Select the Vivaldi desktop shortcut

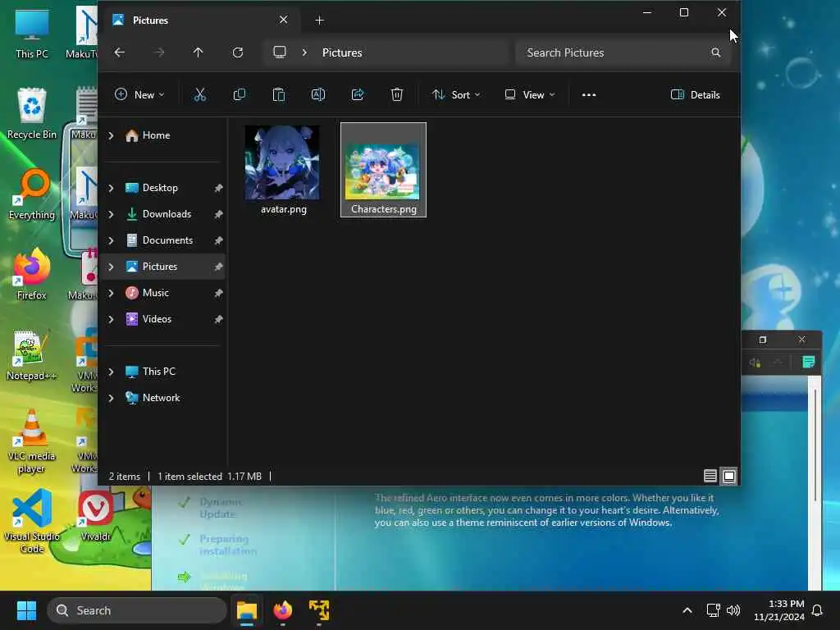click(95, 517)
